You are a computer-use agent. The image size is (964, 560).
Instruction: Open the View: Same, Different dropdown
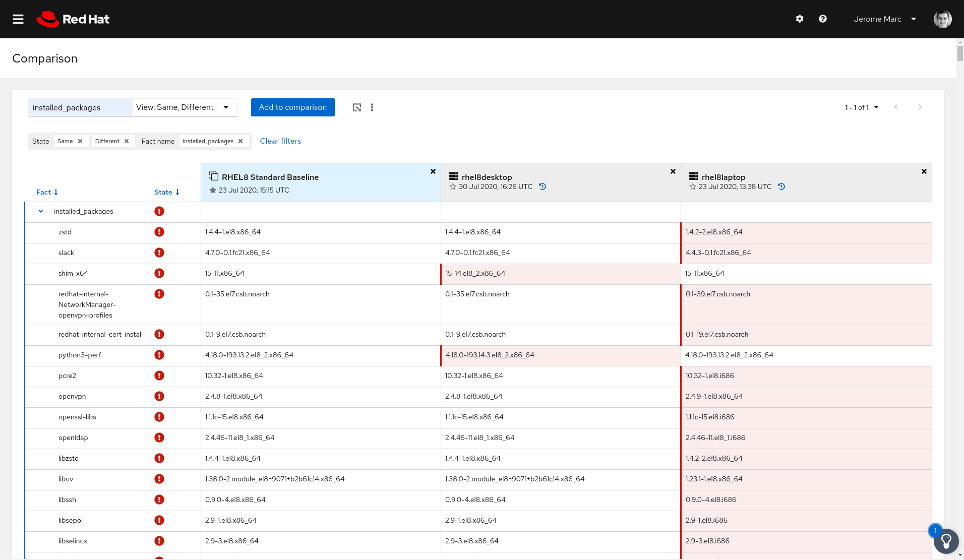tap(185, 107)
